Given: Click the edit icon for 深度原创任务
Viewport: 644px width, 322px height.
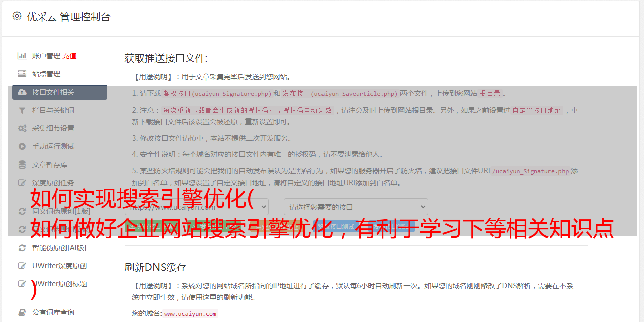Looking at the screenshot, I should [x=22, y=183].
